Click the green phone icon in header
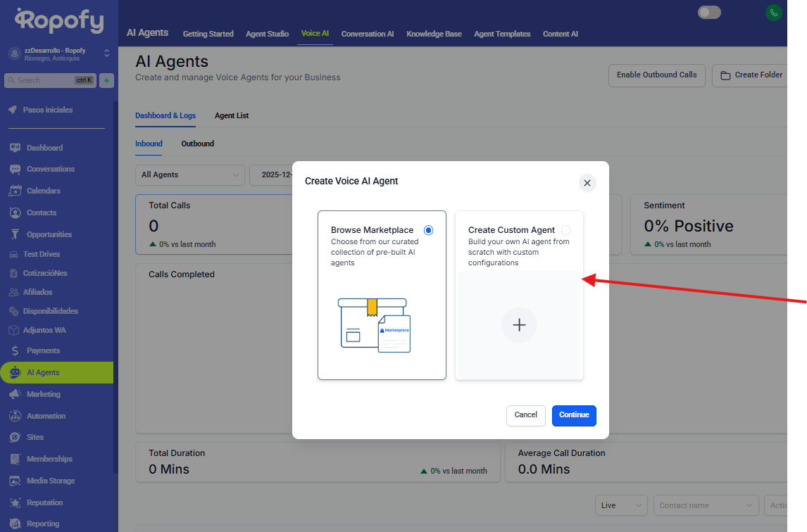The width and height of the screenshot is (807, 532). (x=774, y=12)
